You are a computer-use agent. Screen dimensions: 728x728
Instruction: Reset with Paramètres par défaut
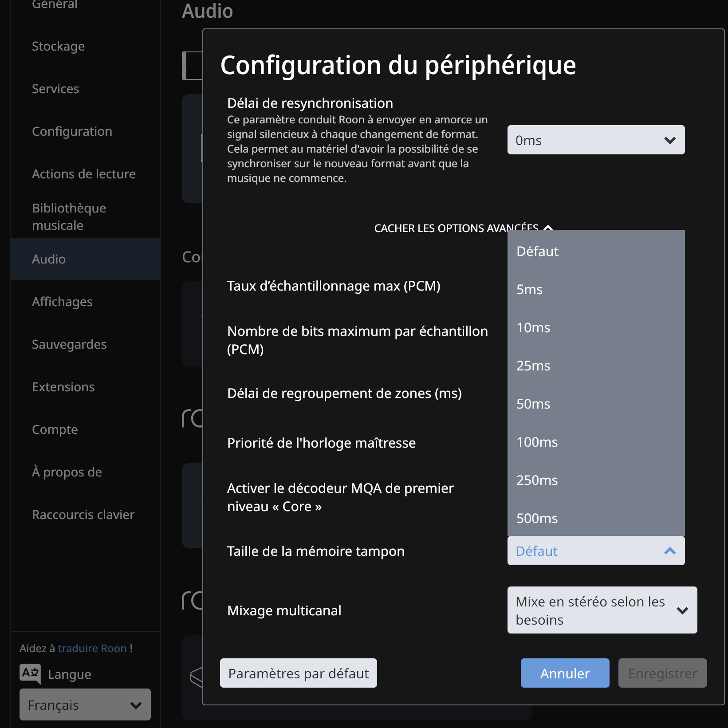tap(298, 673)
